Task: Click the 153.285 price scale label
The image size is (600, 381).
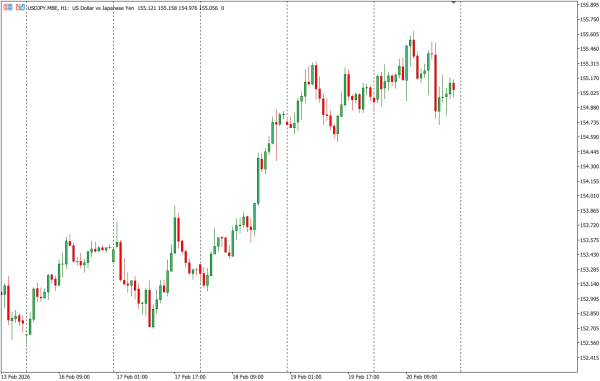Action: (589, 270)
